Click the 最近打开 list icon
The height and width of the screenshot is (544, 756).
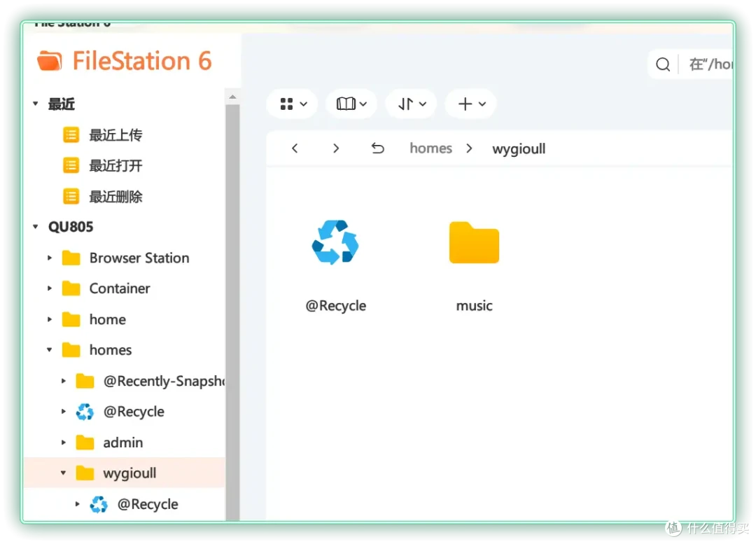pyautogui.click(x=71, y=166)
